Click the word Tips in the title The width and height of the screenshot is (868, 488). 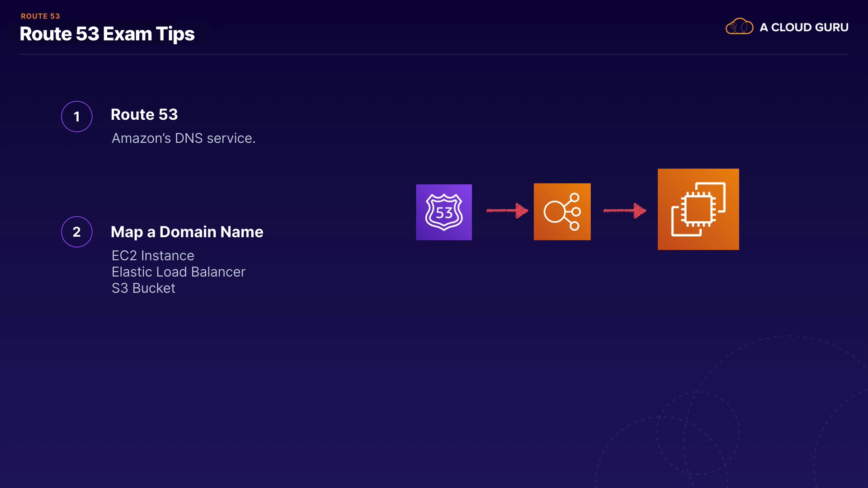pyautogui.click(x=175, y=34)
